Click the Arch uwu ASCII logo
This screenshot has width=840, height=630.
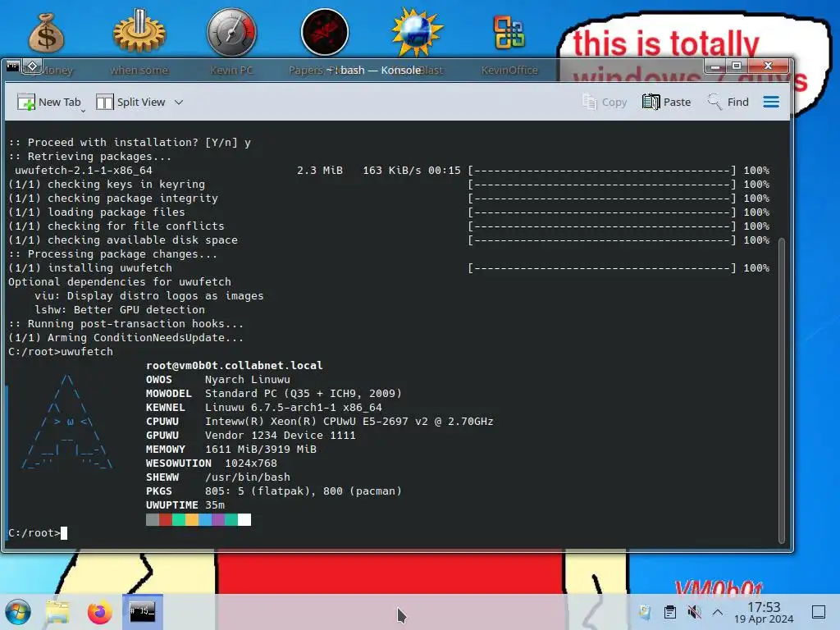pyautogui.click(x=67, y=422)
